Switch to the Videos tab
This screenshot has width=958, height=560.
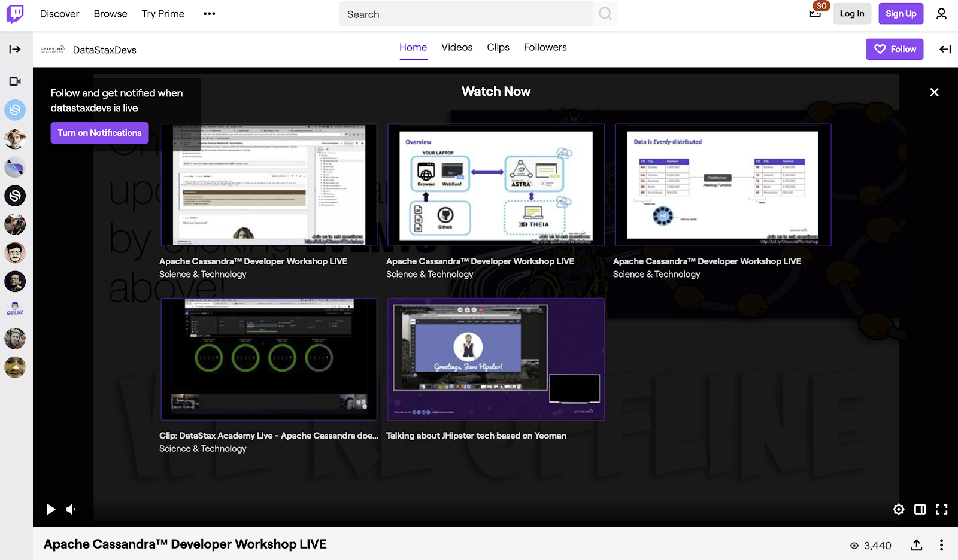coord(457,47)
